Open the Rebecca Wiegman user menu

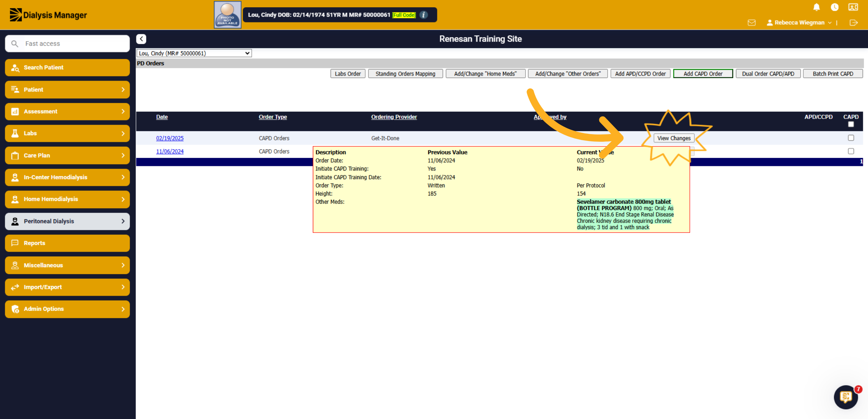pos(799,23)
